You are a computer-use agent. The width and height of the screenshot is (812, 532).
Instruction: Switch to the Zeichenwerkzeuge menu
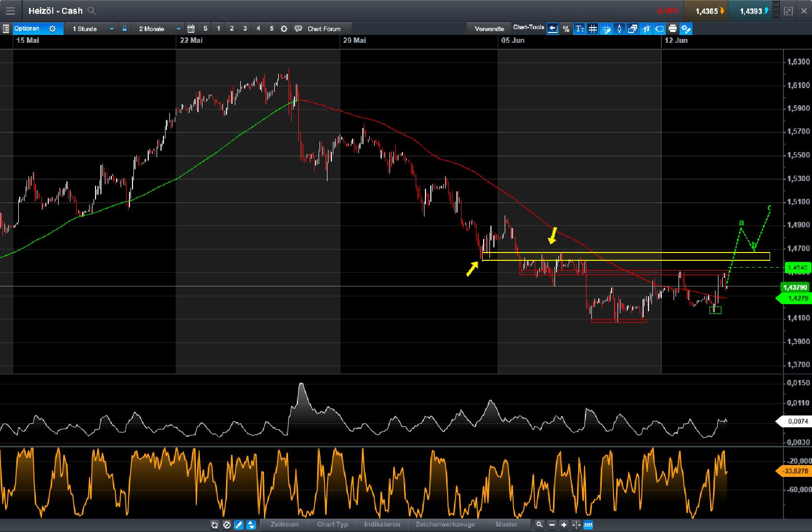(445, 525)
